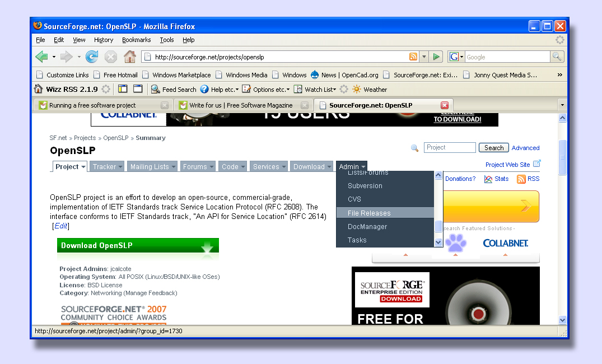Image resolution: width=602 pixels, height=364 pixels.
Task: Click the Edit link under description
Action: point(60,226)
